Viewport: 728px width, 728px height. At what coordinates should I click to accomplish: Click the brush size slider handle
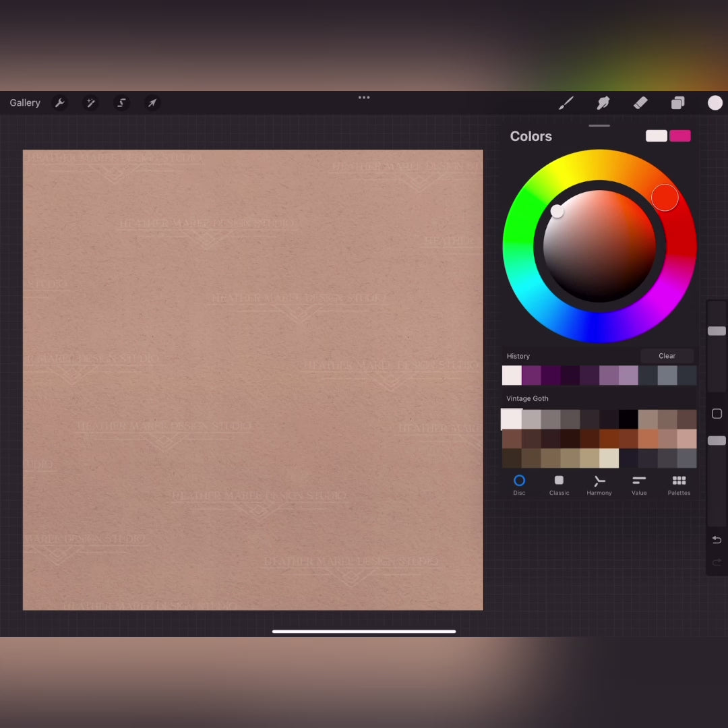[717, 331]
